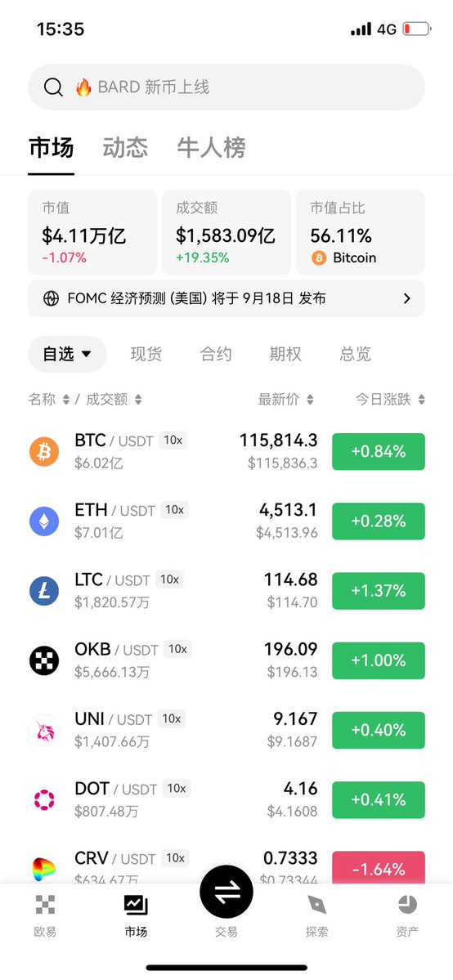The image size is (453, 980).
Task: Open the 资产 pie chart icon
Action: [407, 904]
